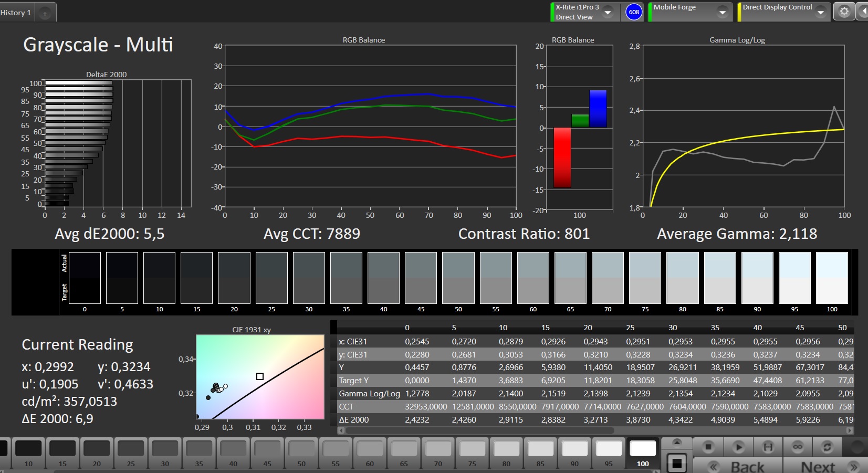Open Mobile Forge source dropdown
The height and width of the screenshot is (473, 868).
pos(723,12)
